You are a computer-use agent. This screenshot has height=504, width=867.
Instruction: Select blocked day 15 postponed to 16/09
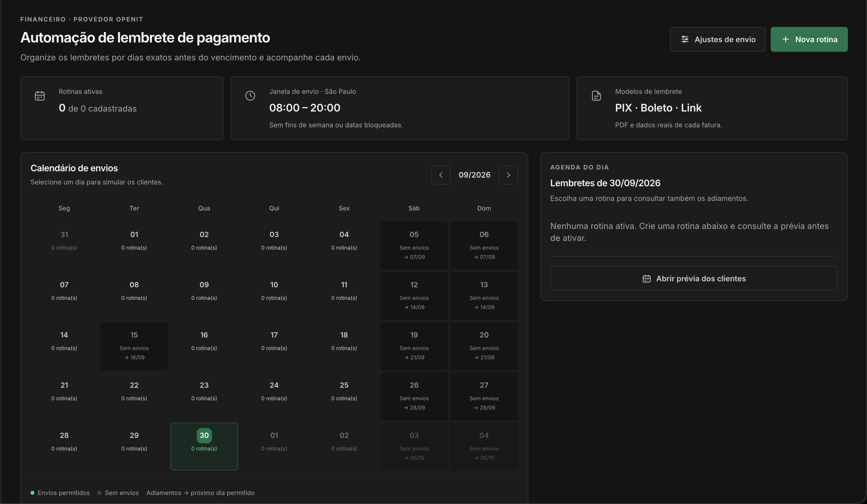click(x=134, y=346)
